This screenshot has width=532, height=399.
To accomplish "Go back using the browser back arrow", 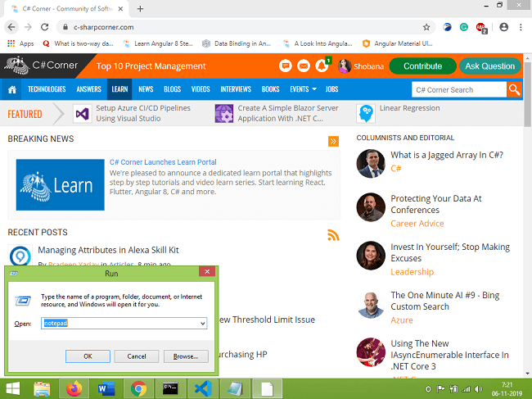I will point(11,27).
